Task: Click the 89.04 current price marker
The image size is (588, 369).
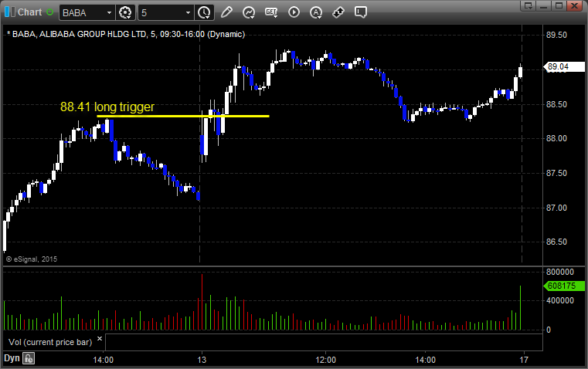Action: tap(564, 66)
